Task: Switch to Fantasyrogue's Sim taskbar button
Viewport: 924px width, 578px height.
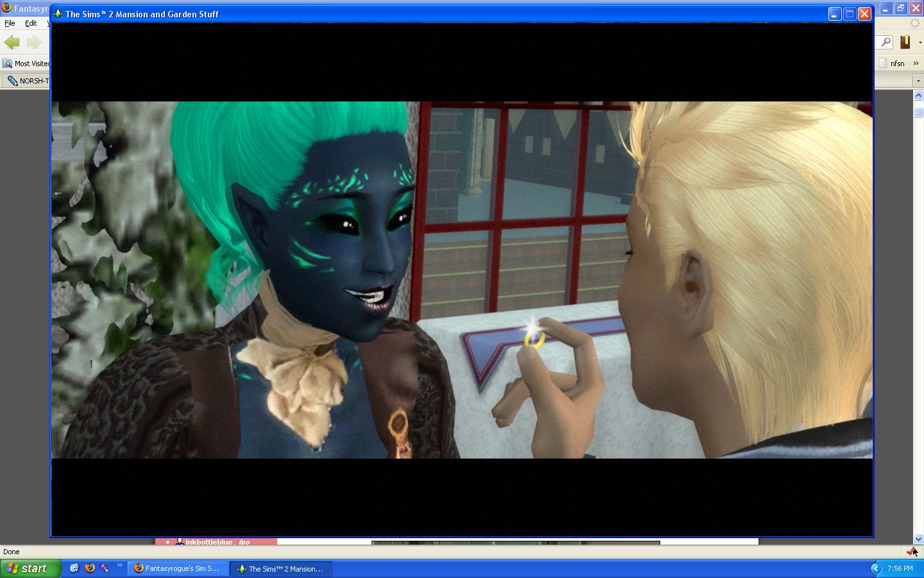Action: (178, 568)
